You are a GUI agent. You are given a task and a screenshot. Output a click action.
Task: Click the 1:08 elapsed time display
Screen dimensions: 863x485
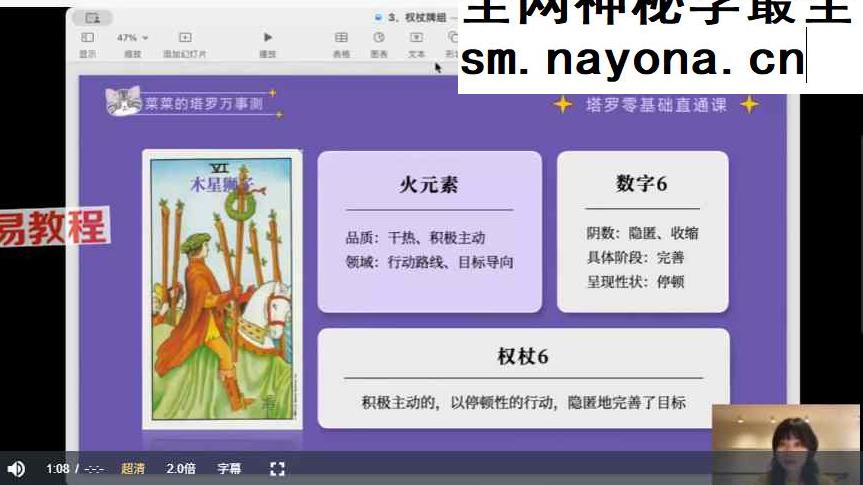(57, 468)
